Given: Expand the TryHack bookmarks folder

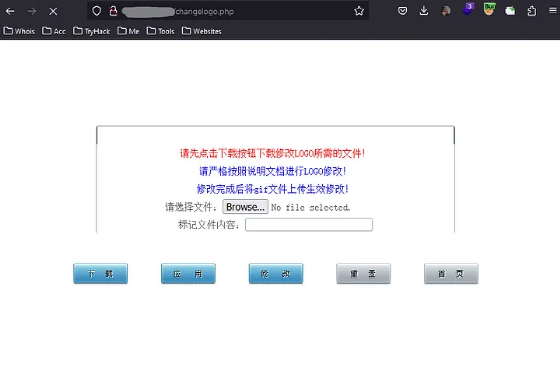Looking at the screenshot, I should click(92, 31).
